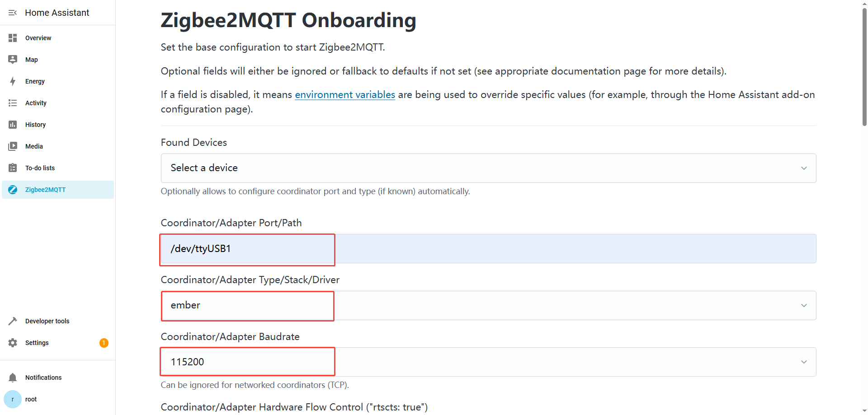Expand the ember adapter type dropdown

pyautogui.click(x=488, y=305)
